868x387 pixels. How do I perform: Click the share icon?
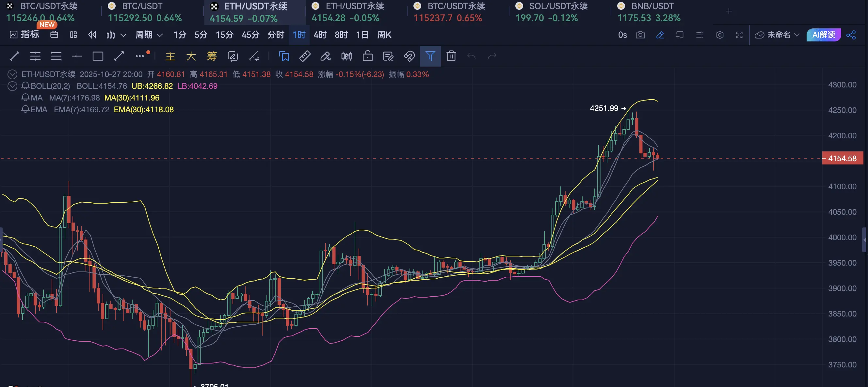click(851, 35)
